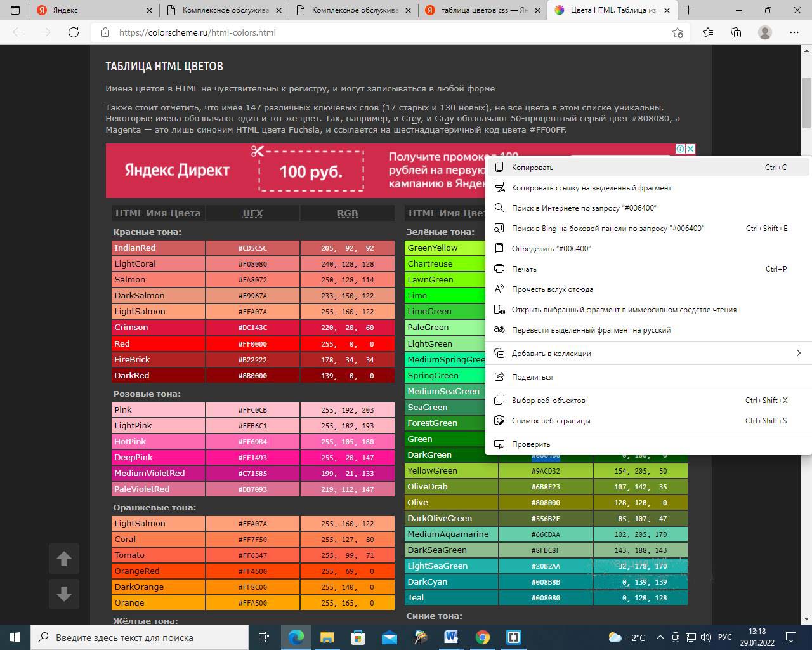The width and height of the screenshot is (812, 650).
Task: Click the RGB column header link
Action: tap(347, 213)
